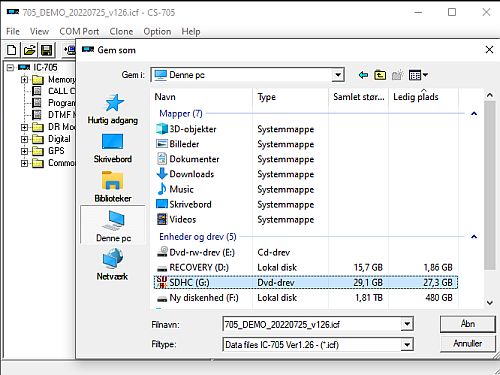Screen dimensions: 500x375
Task: Open Netværk in the places bar
Action: [112, 265]
